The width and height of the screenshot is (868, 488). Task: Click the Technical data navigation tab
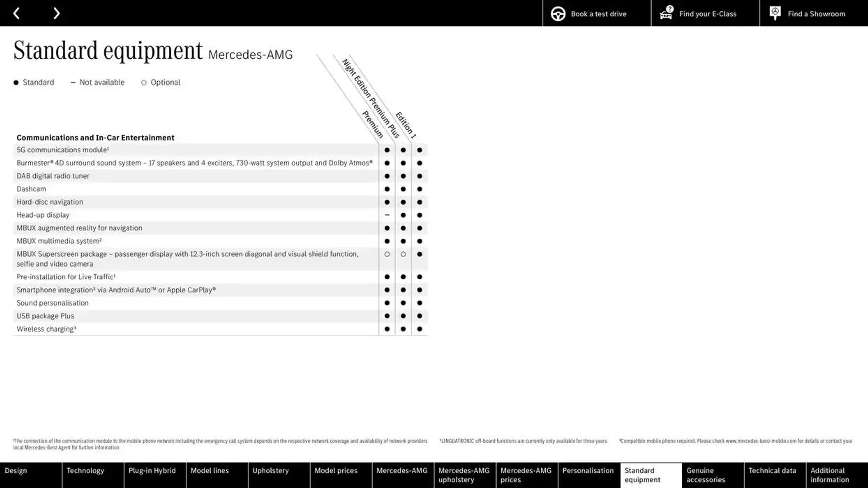pyautogui.click(x=772, y=470)
